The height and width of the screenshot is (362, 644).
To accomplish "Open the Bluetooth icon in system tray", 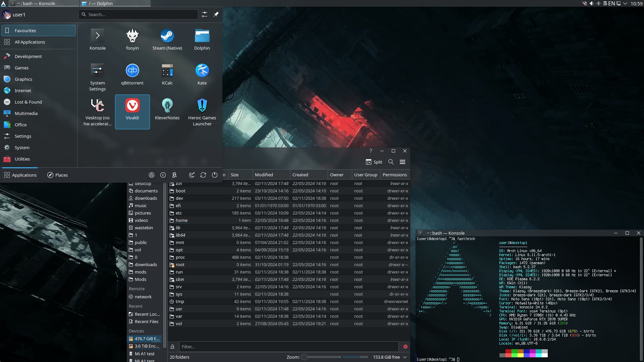I will [x=598, y=3].
